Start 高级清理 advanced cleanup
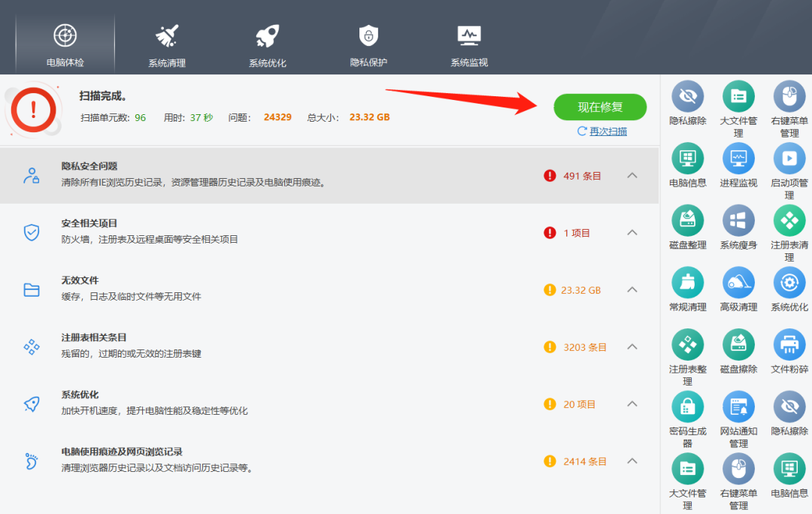The height and width of the screenshot is (514, 812). click(x=738, y=283)
